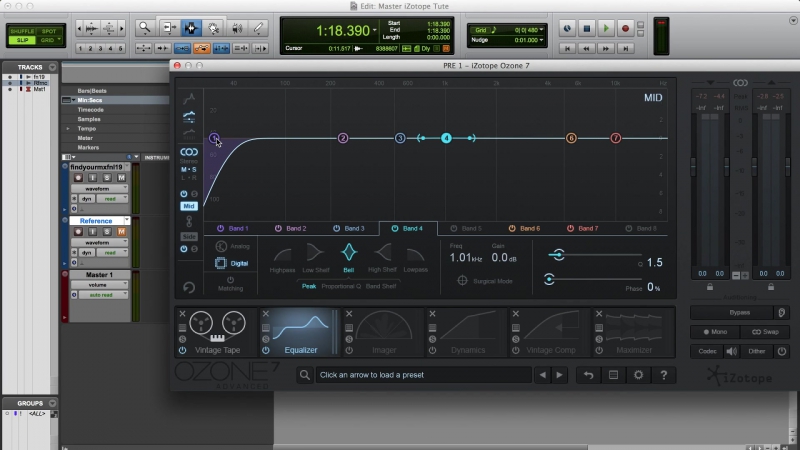Open Master 1 auto read automation dropdown
The width and height of the screenshot is (800, 450).
tap(103, 295)
